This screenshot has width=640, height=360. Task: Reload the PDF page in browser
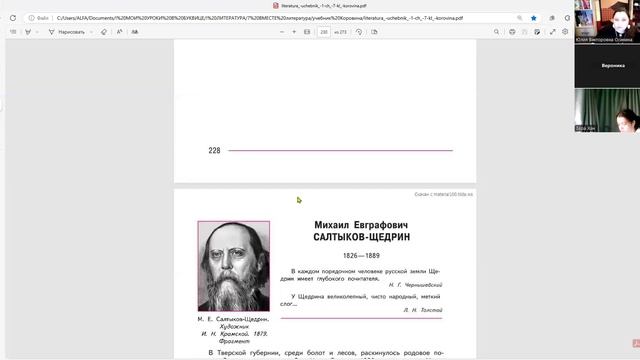(13, 18)
